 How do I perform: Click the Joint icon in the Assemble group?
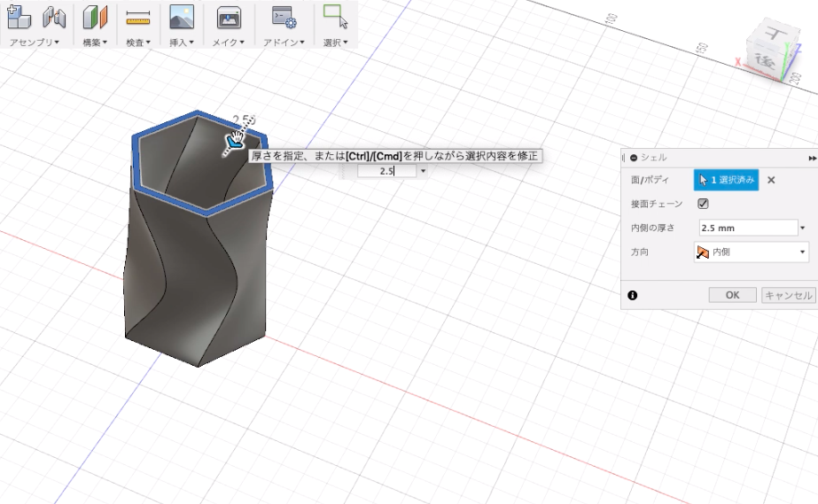tap(54, 17)
